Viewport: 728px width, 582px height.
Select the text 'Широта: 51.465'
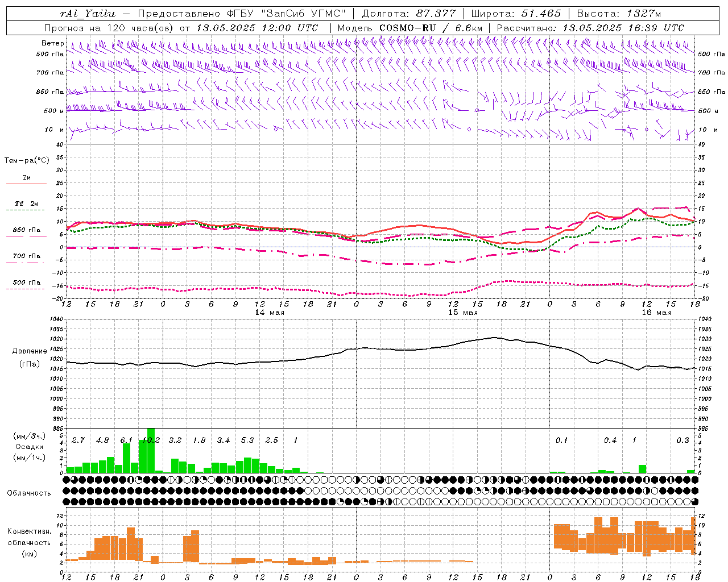point(516,14)
